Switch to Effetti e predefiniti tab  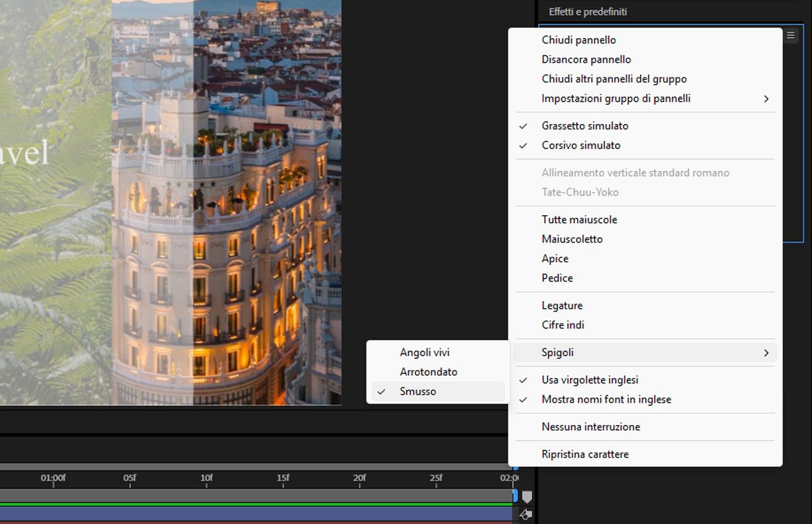click(588, 12)
